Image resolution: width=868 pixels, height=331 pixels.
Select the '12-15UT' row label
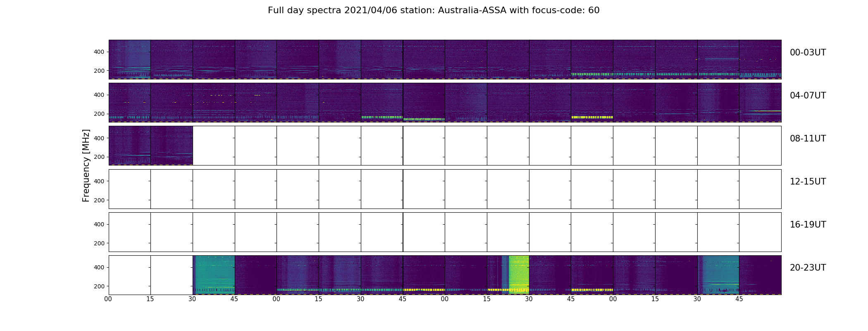pos(808,182)
